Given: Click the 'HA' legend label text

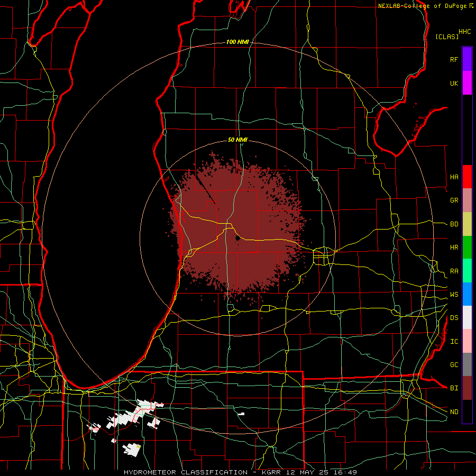Looking at the screenshot, I should pyautogui.click(x=454, y=177).
